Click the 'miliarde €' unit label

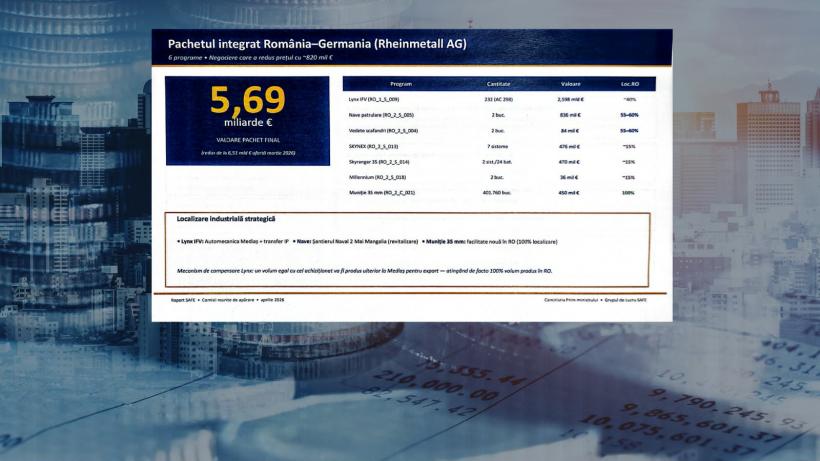click(247, 124)
